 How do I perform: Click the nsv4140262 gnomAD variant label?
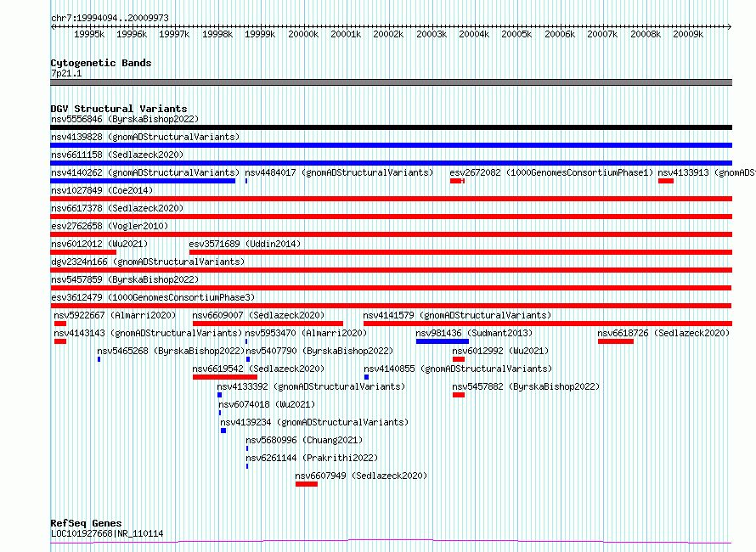click(145, 172)
